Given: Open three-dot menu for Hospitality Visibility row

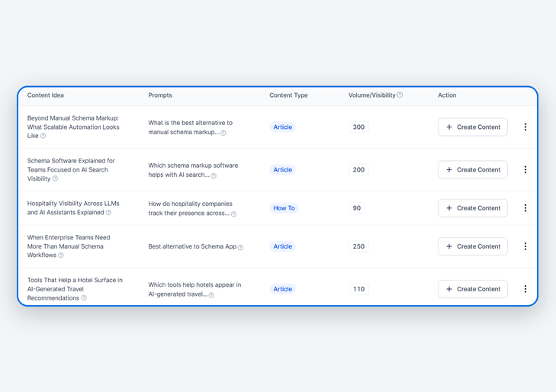Looking at the screenshot, I should click(525, 208).
